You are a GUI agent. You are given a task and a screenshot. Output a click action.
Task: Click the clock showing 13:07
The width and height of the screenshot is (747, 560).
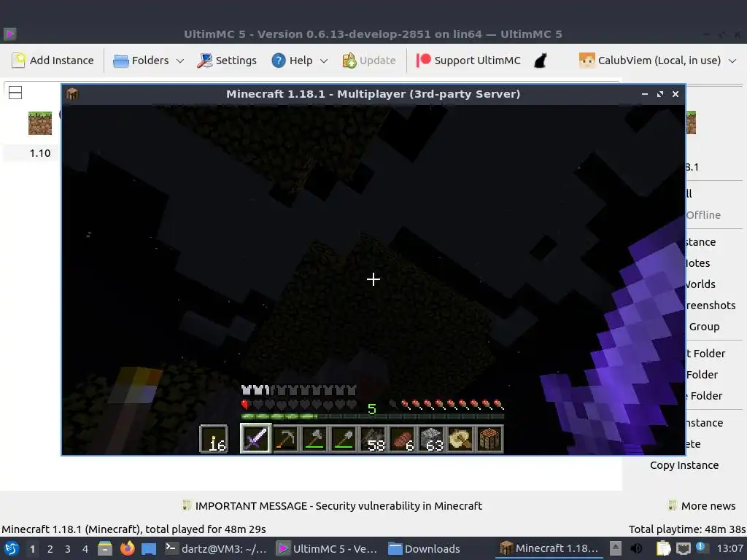729,548
